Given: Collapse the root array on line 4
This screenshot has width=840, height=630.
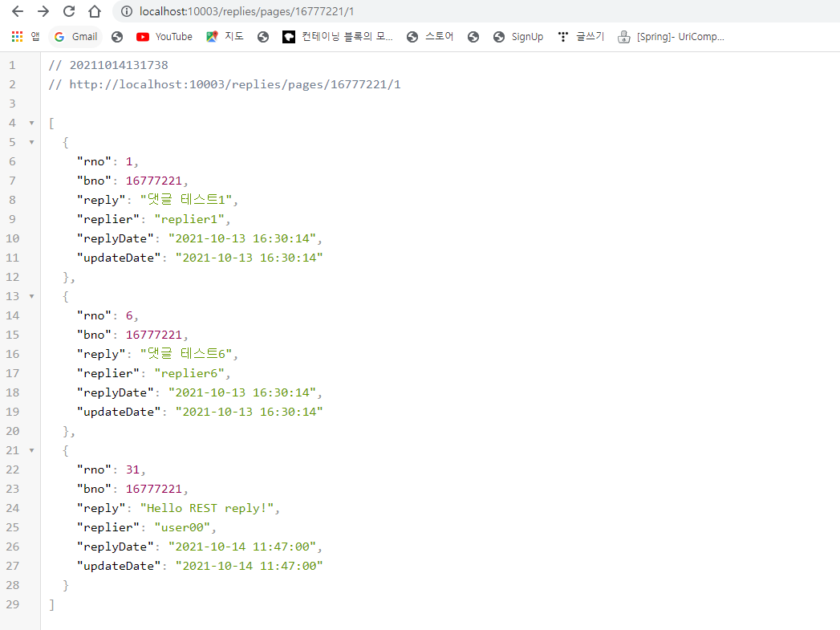Looking at the screenshot, I should point(31,124).
